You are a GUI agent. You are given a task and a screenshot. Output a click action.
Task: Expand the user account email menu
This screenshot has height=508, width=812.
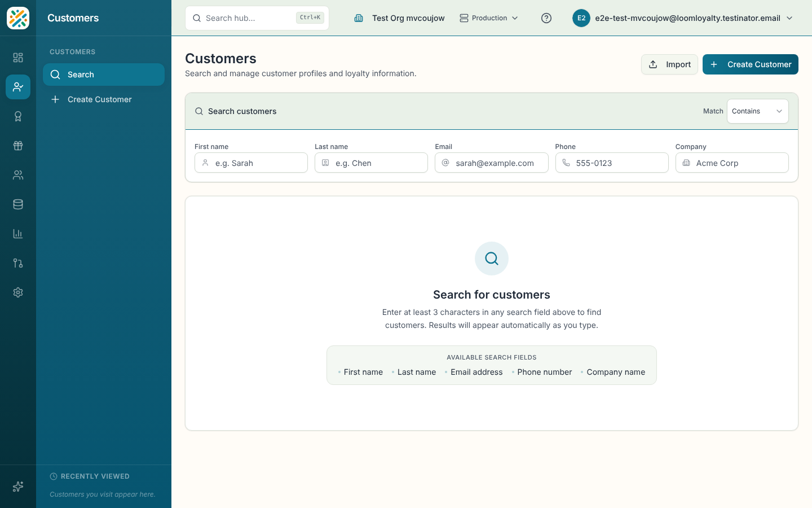coord(683,18)
